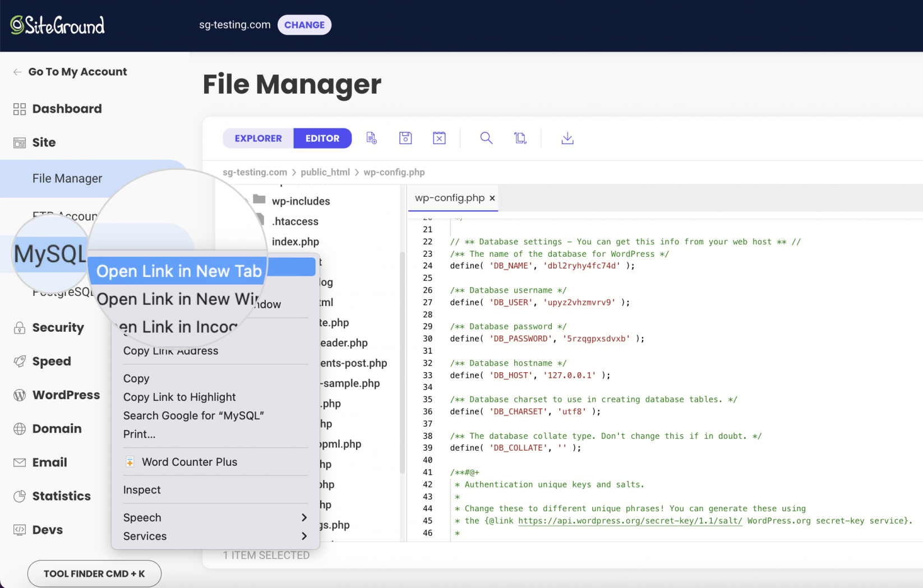
Task: Click the download toolbar icon
Action: tap(567, 138)
